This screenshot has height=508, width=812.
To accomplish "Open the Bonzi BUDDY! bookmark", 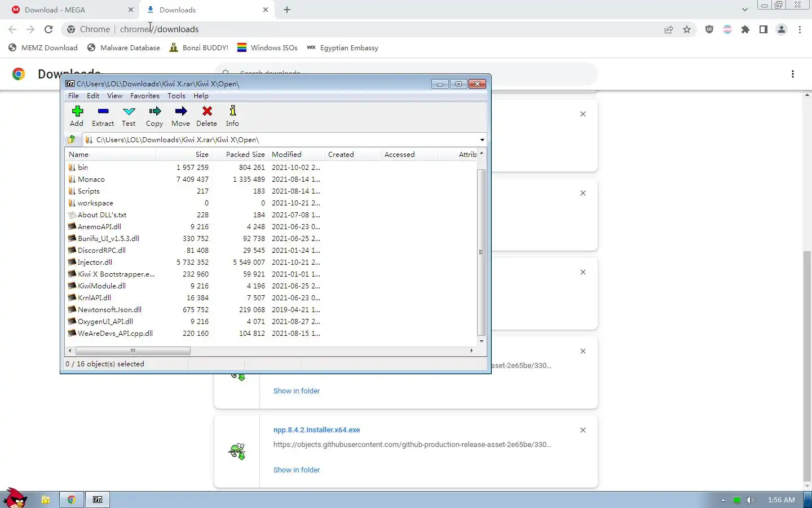I will tap(199, 48).
